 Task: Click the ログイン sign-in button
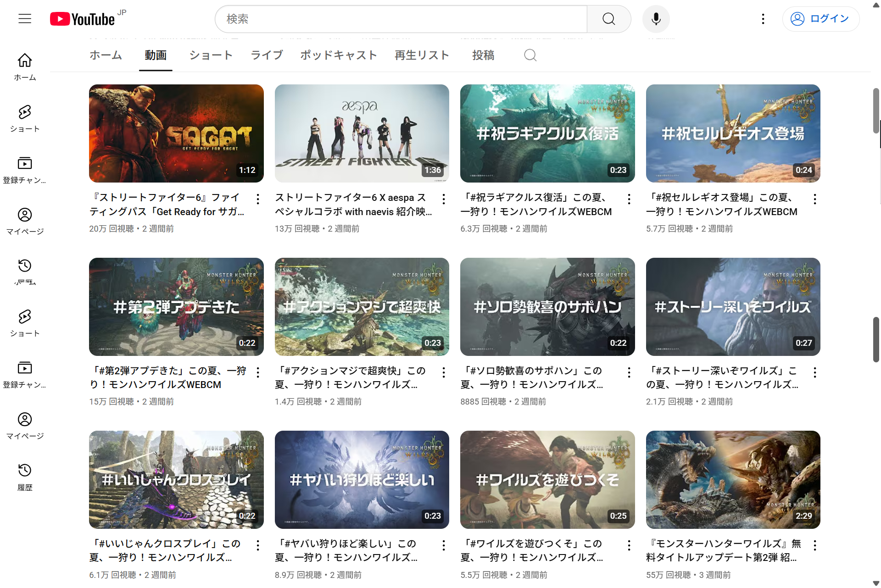click(x=820, y=19)
